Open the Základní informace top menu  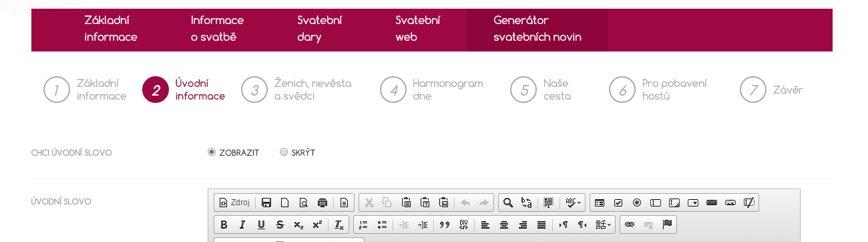pyautogui.click(x=111, y=29)
